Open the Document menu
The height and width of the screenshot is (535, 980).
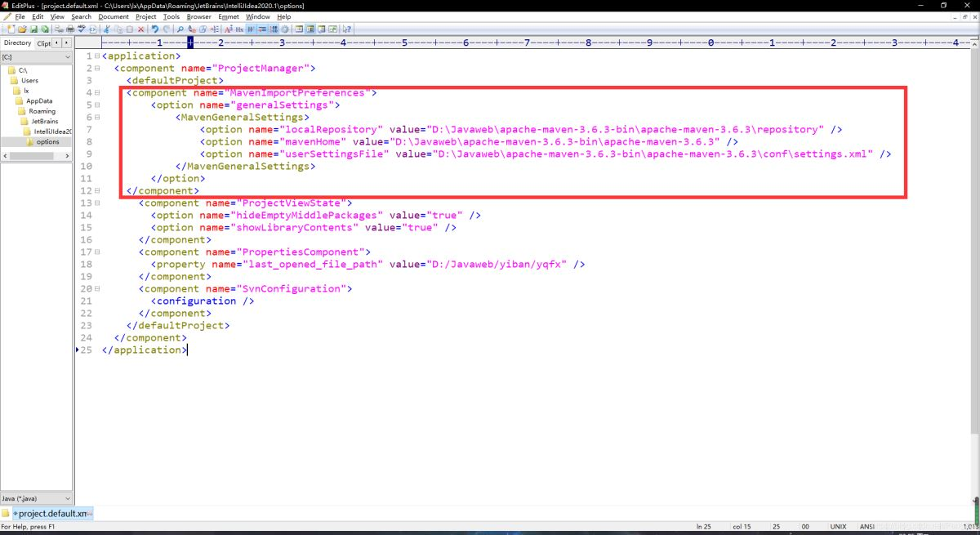pos(114,16)
